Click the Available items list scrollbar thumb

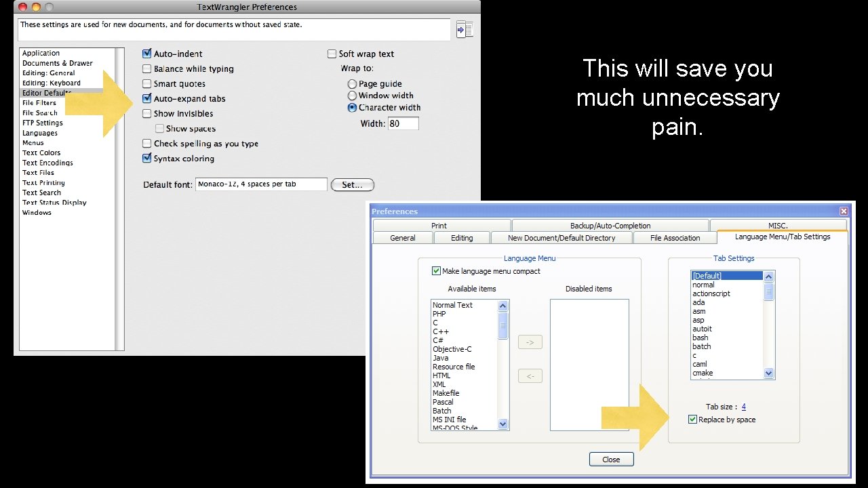point(502,325)
